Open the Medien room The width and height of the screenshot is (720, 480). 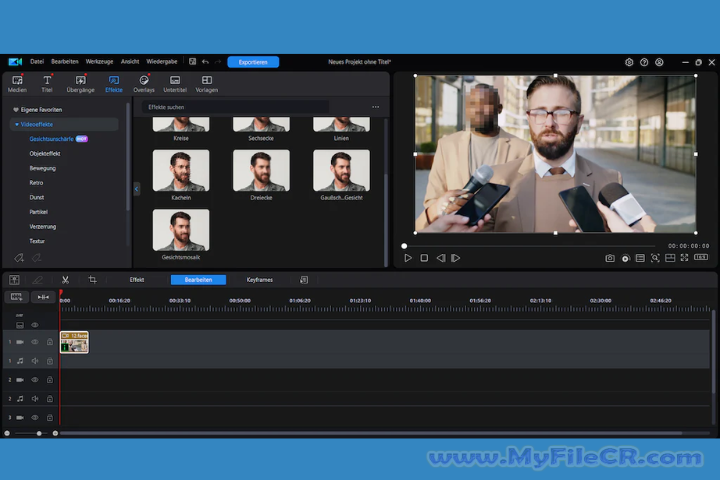[17, 84]
